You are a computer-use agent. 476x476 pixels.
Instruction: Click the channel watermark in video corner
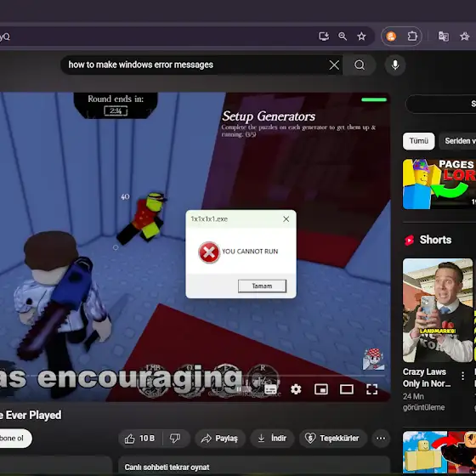(x=373, y=359)
